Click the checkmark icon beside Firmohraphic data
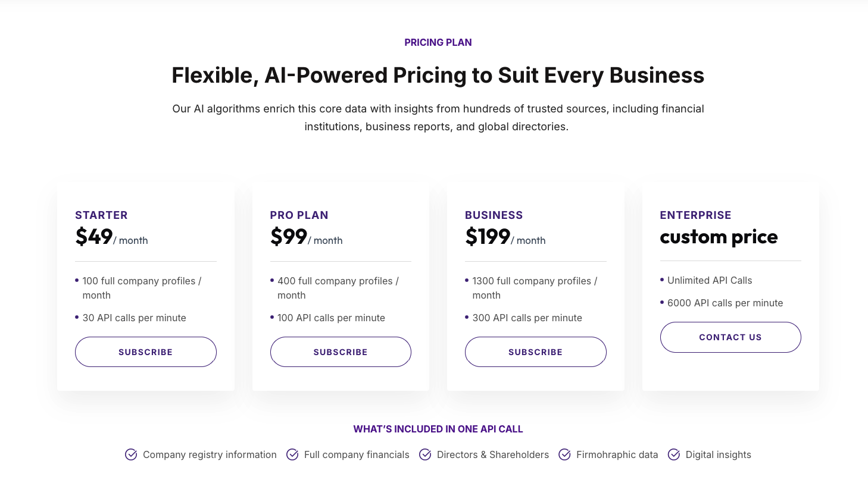 point(564,455)
